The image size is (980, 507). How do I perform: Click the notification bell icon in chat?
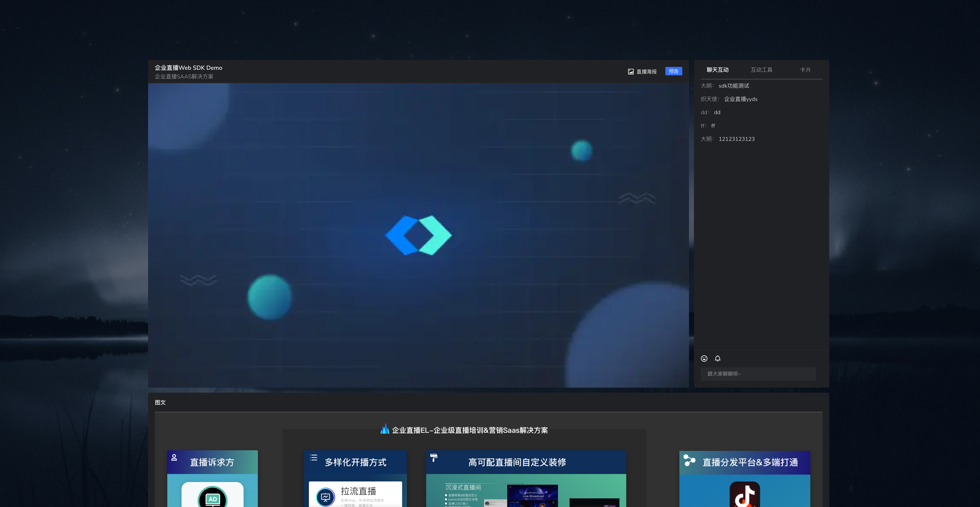pos(717,359)
